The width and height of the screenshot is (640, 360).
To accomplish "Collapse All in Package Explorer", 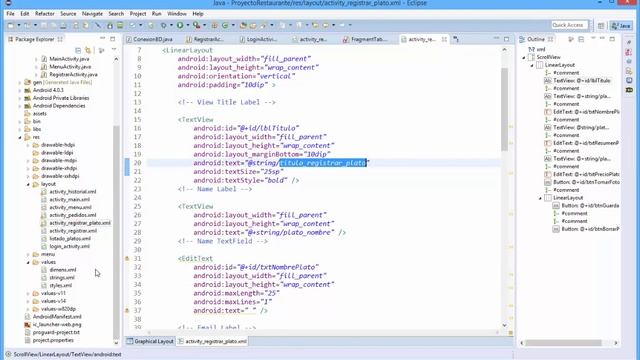I will (x=78, y=50).
